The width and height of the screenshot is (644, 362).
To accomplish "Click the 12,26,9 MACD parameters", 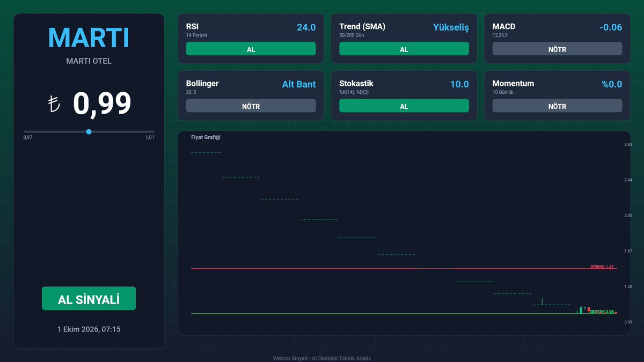I will 500,35.
